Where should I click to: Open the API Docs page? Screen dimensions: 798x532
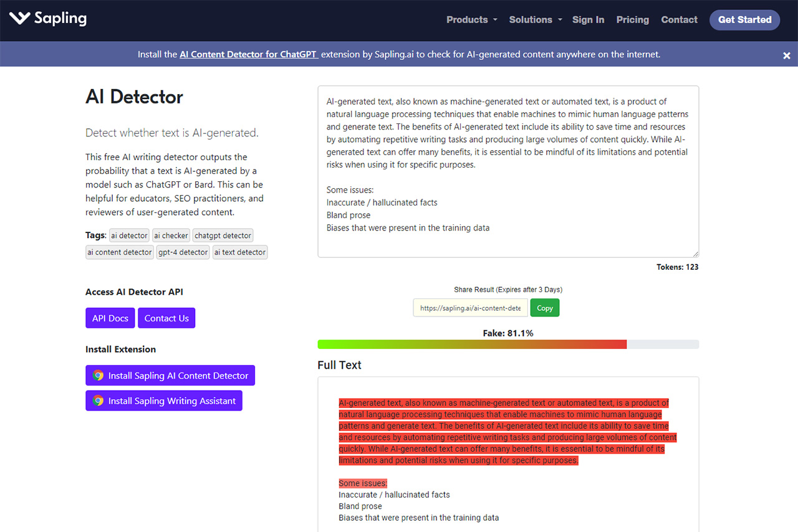[110, 318]
